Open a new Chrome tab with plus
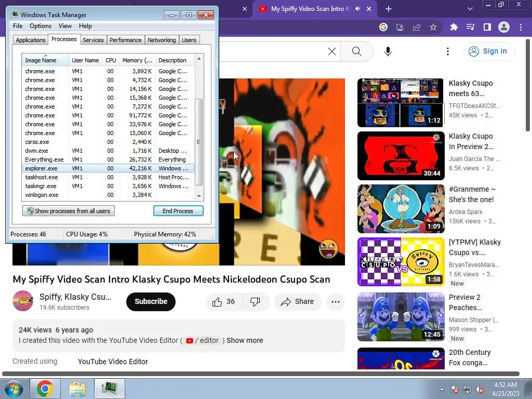Image resolution: width=532 pixels, height=399 pixels. [389, 9]
